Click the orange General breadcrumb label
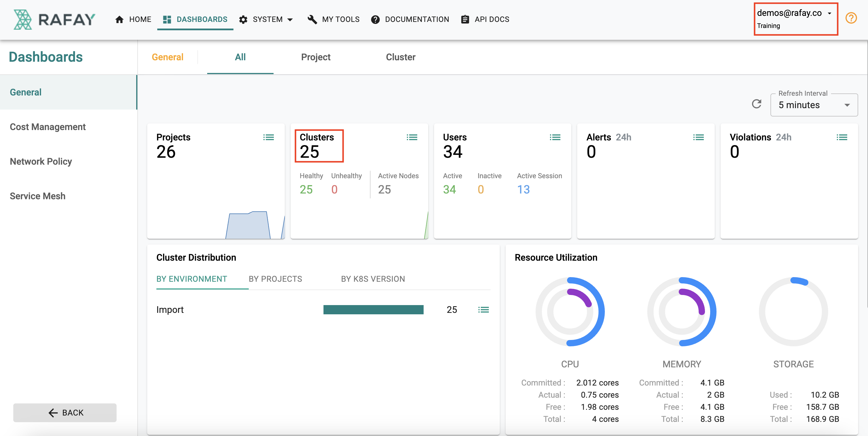Screen dimensions: 868x436 pos(167,57)
